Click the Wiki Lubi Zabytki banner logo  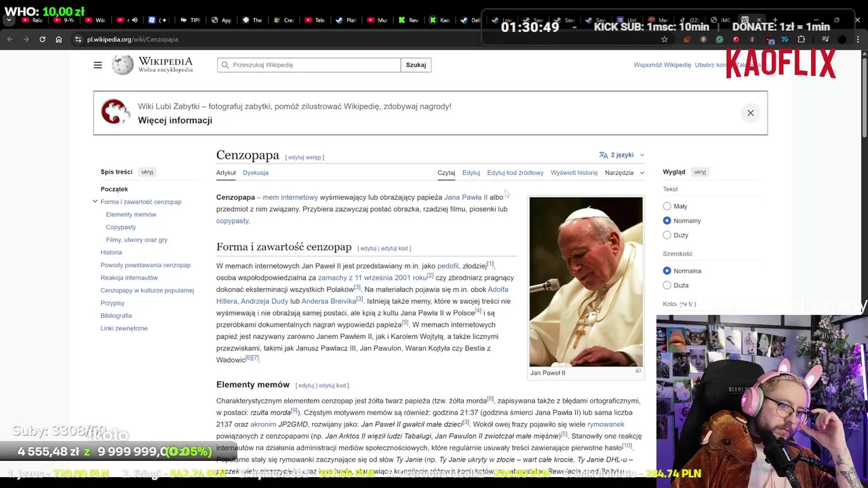click(115, 113)
